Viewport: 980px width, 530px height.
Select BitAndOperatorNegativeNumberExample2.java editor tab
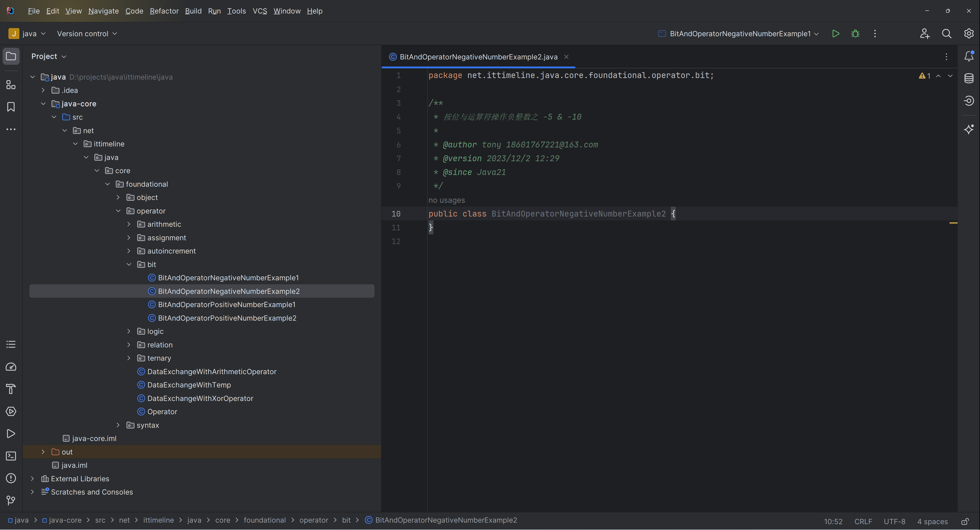tap(478, 57)
